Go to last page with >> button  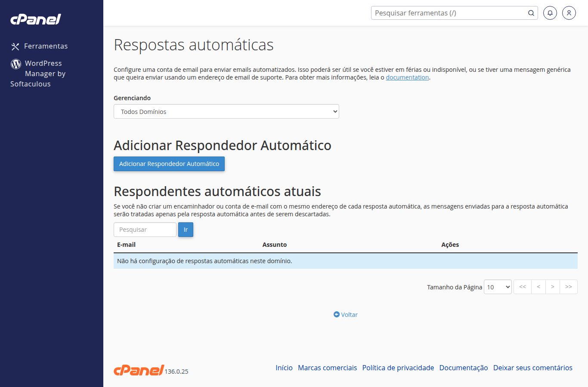click(x=569, y=287)
